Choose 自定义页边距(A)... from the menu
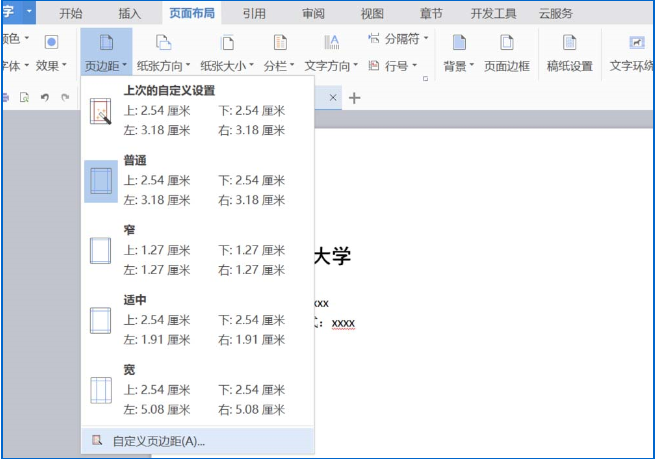Viewport: 655px width, 459px height. point(158,440)
